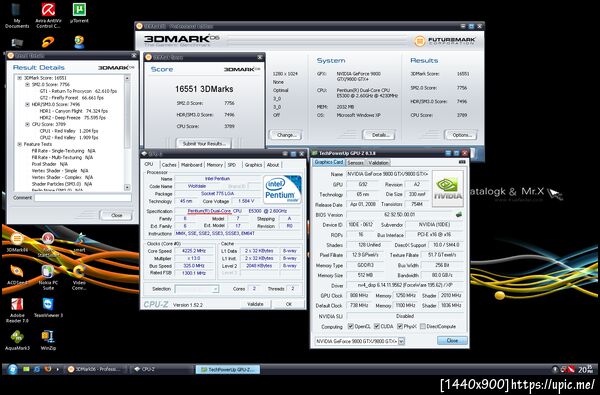Select the Fill Rate - Single-Texturing row
The height and width of the screenshot is (395, 600).
coord(64,151)
